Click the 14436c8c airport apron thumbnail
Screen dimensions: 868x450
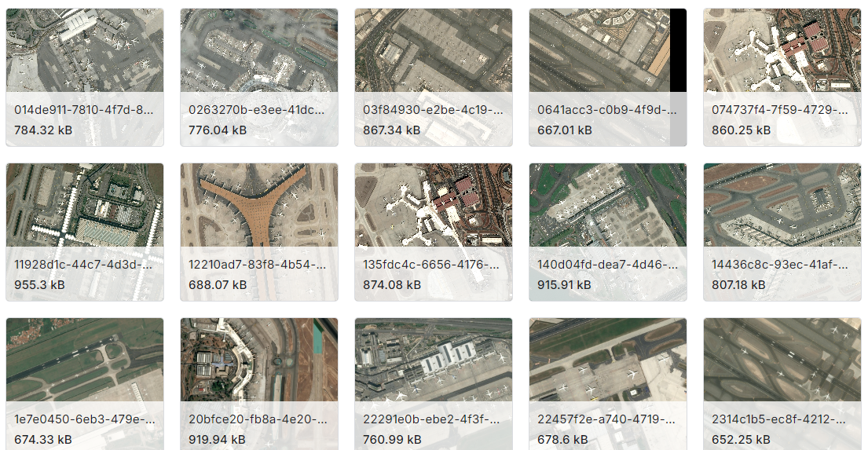click(x=782, y=205)
